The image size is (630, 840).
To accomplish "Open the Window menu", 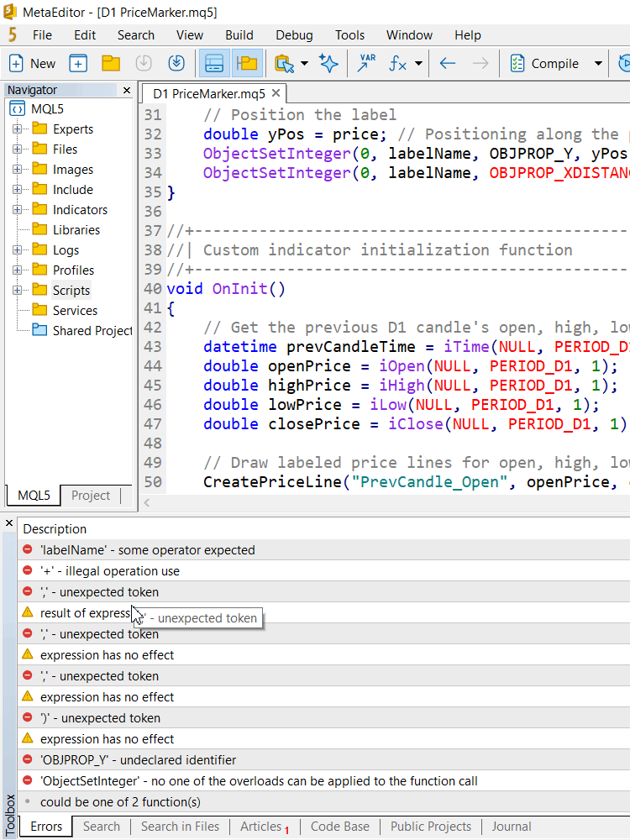I will (409, 35).
